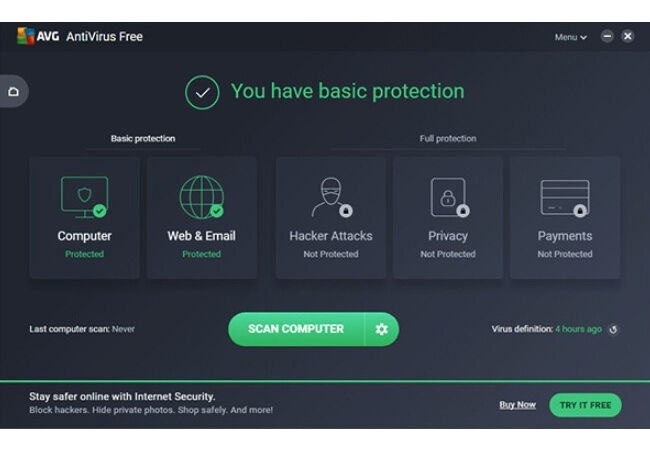650x450 pixels.
Task: Click the 'AntiVirus Free' title text
Action: click(x=104, y=36)
